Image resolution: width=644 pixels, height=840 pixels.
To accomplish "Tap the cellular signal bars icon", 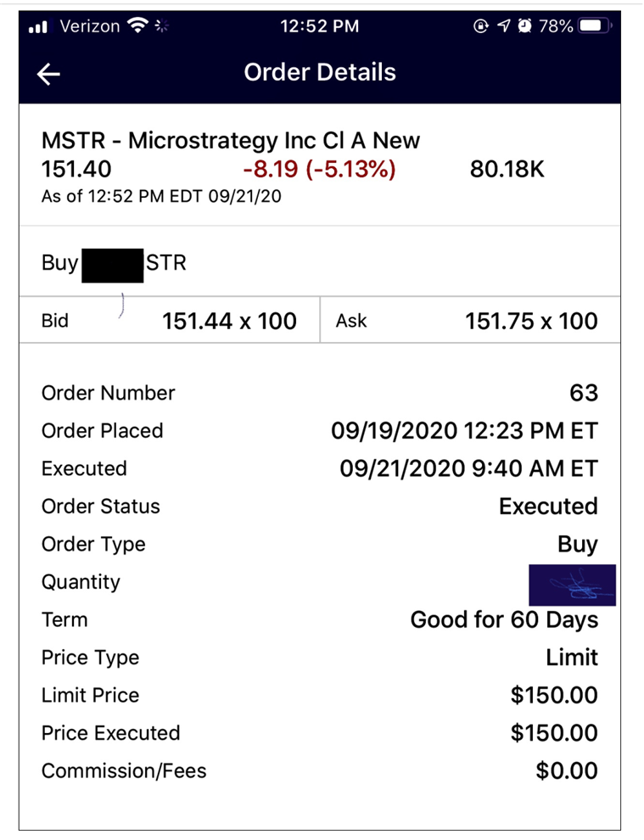I will click(37, 26).
